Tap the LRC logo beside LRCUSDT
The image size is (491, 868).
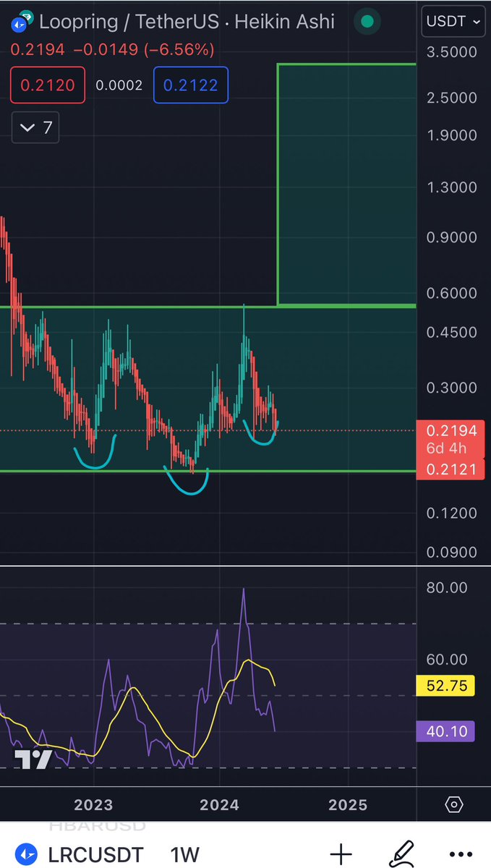[x=25, y=854]
